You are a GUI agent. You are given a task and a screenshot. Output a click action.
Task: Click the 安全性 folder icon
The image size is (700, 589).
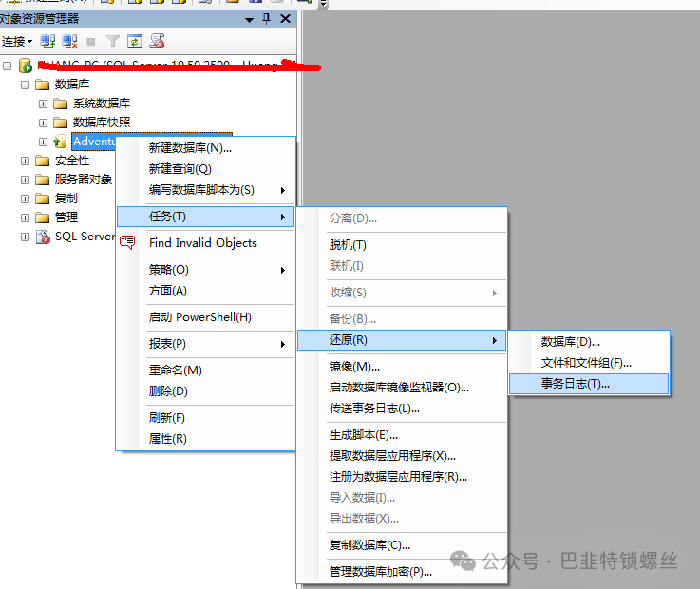(x=43, y=161)
